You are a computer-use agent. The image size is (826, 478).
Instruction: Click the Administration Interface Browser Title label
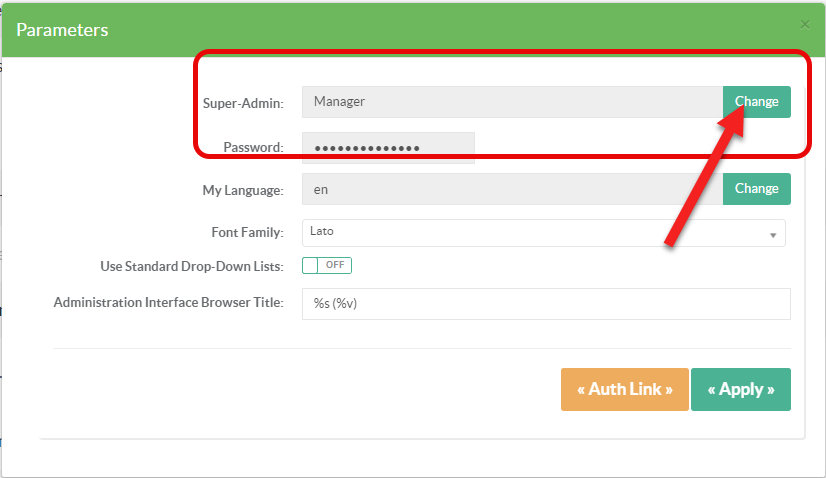tap(169, 303)
